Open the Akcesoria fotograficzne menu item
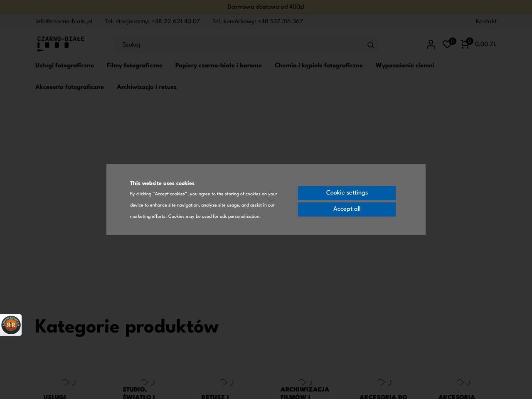 [69, 87]
